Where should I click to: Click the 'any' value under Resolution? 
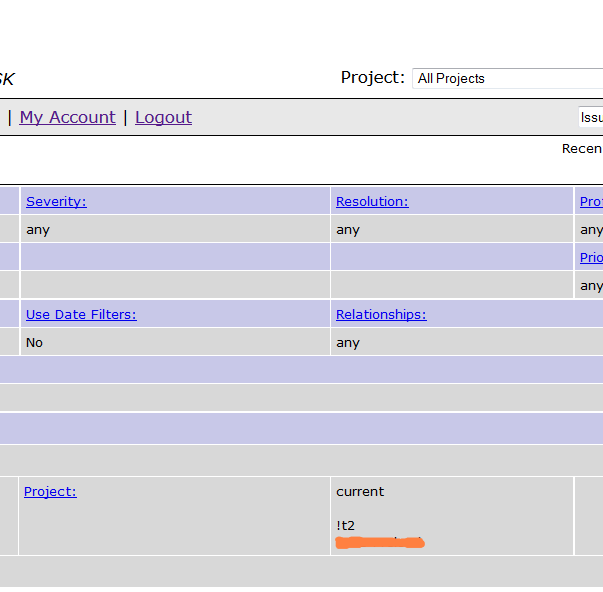(348, 229)
